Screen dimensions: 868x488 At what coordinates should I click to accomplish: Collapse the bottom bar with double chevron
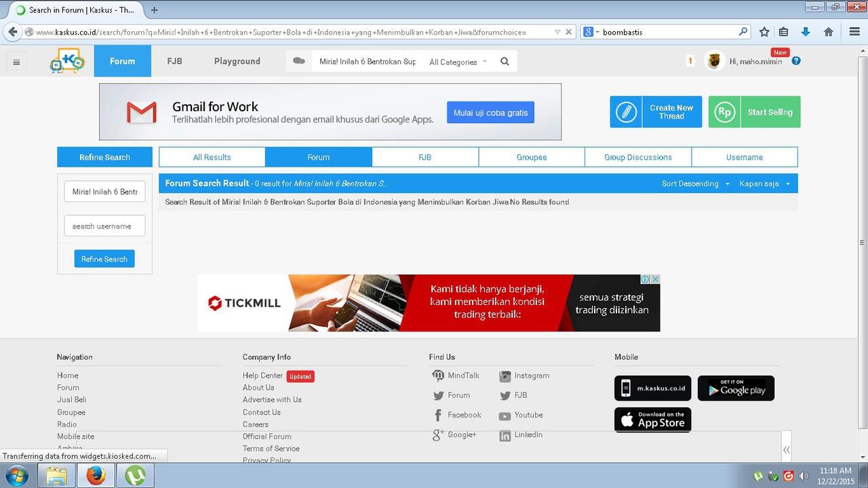786,449
